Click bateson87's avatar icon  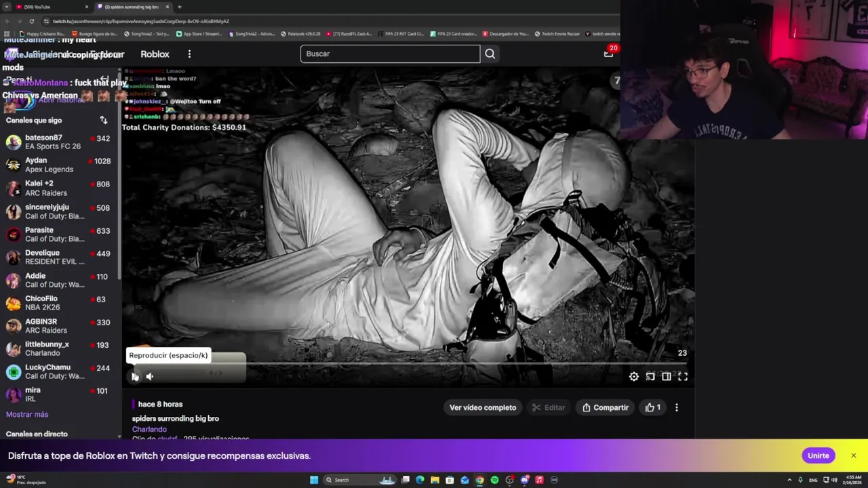(x=14, y=142)
